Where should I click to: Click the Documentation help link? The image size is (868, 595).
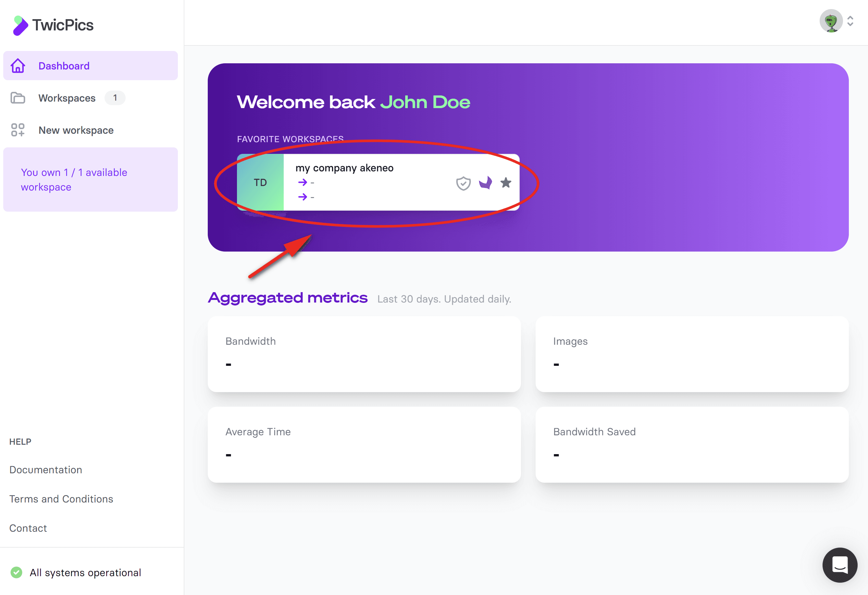(45, 469)
